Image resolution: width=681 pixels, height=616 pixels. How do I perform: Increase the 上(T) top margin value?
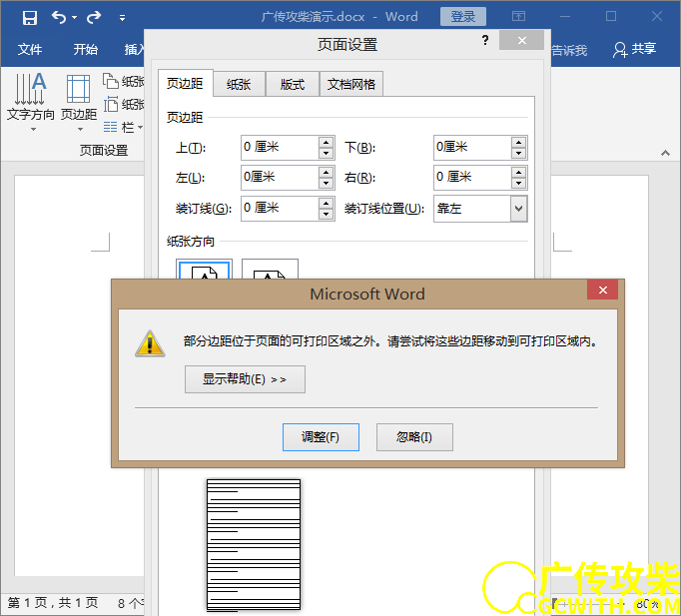[326, 142]
